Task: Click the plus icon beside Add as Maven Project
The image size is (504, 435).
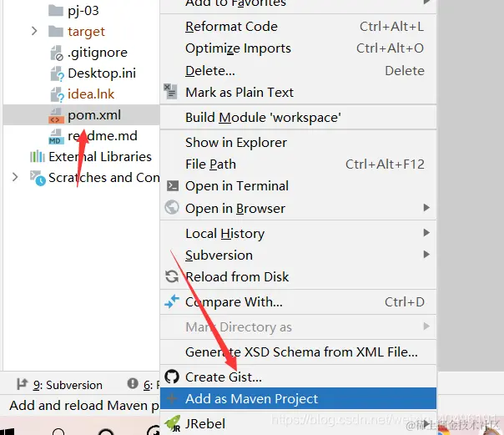Action: (x=172, y=398)
